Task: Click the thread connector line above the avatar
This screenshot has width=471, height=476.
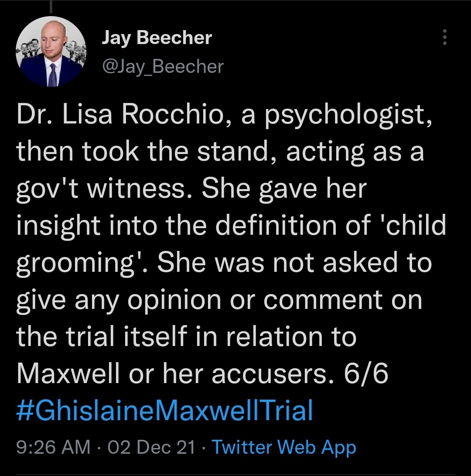Action: pos(51,6)
